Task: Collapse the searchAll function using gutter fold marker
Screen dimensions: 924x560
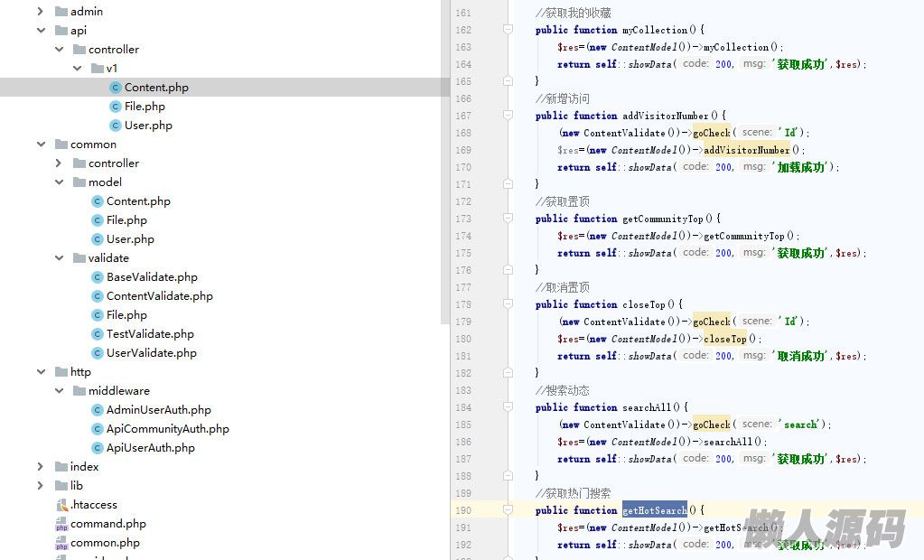Action: pyautogui.click(x=508, y=407)
